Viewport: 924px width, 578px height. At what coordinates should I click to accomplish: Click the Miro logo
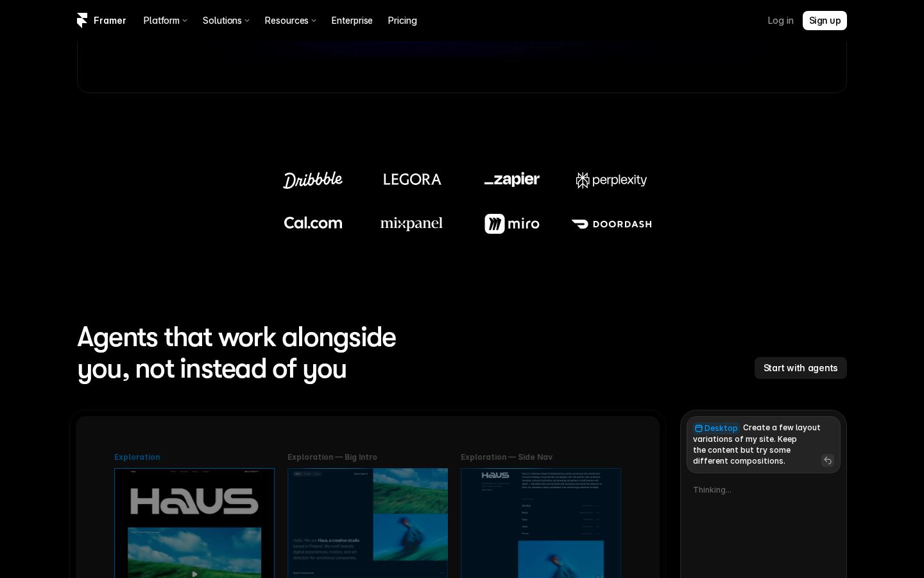(x=512, y=223)
